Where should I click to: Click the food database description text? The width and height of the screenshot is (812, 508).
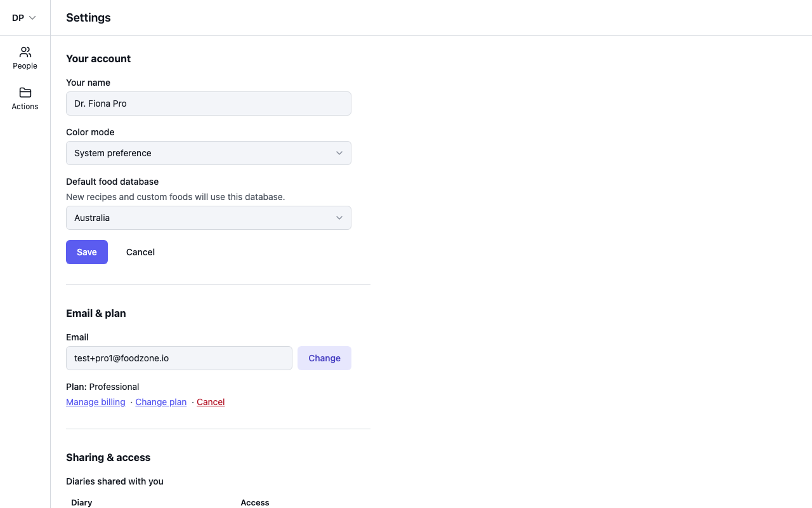(176, 197)
